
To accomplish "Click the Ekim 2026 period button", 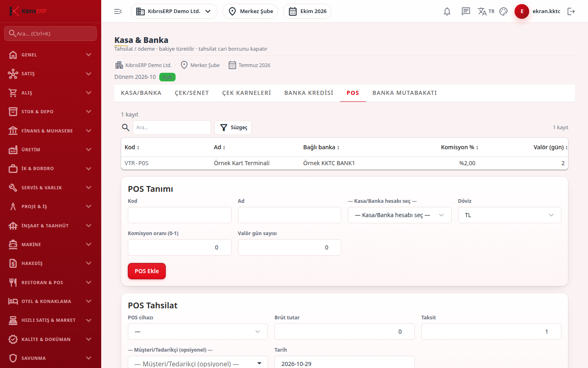I will 307,11.
